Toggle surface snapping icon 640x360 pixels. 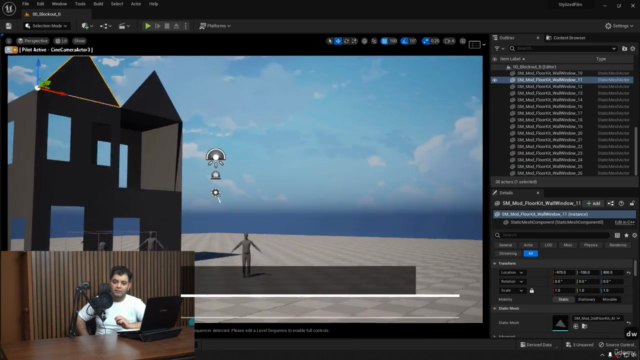[x=374, y=41]
